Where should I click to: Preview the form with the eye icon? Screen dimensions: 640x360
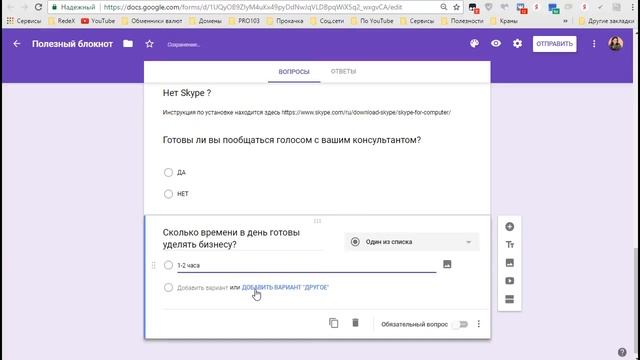point(496,43)
